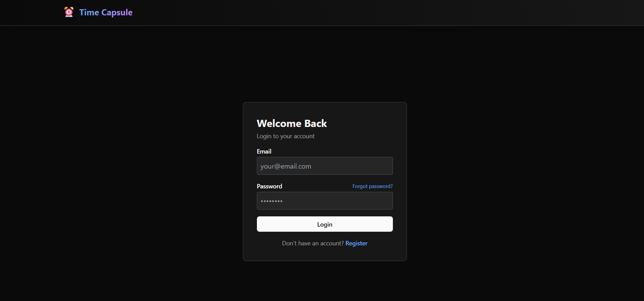Click the alarm clock logo icon
This screenshot has height=301, width=644.
click(x=69, y=12)
